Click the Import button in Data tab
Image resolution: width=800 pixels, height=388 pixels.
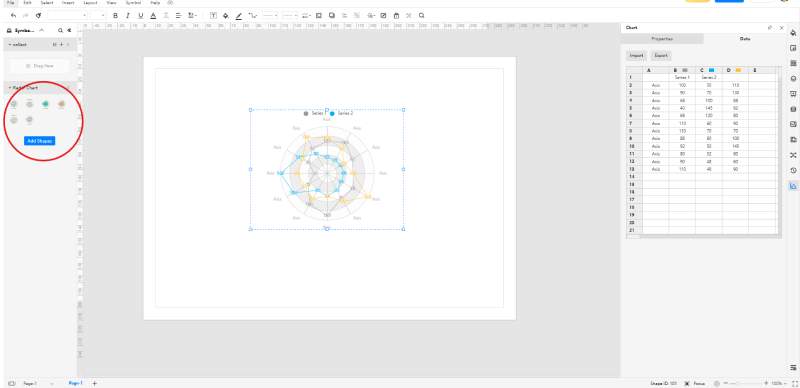[636, 55]
